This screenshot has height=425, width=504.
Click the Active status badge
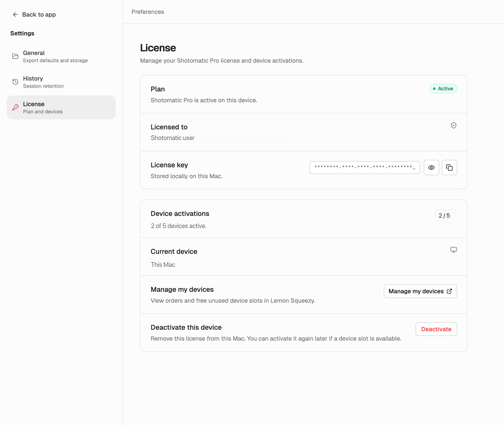[443, 89]
